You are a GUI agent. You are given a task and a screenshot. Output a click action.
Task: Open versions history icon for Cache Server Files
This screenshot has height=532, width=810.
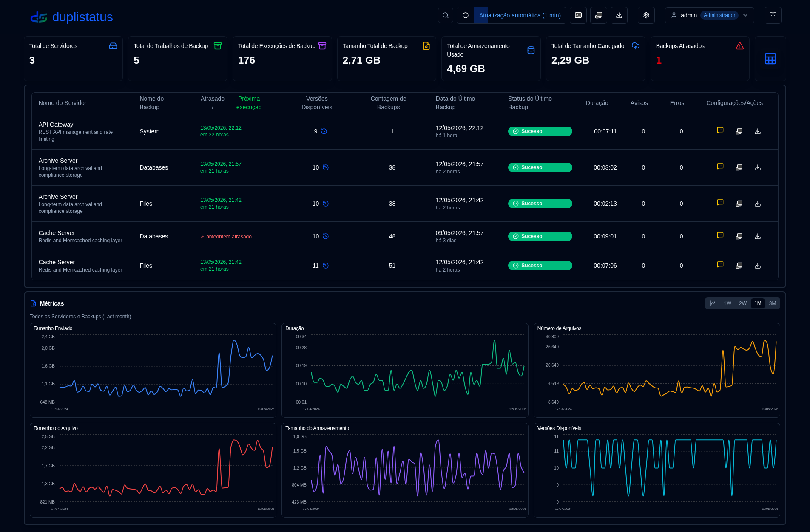point(326,266)
